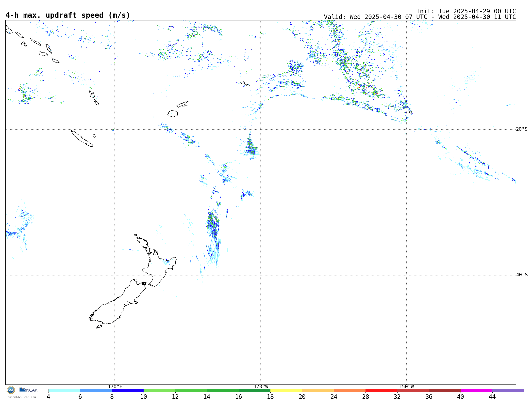Click the colorbar tick label 10
Image resolution: width=532 pixels, height=400 pixels.
click(144, 397)
